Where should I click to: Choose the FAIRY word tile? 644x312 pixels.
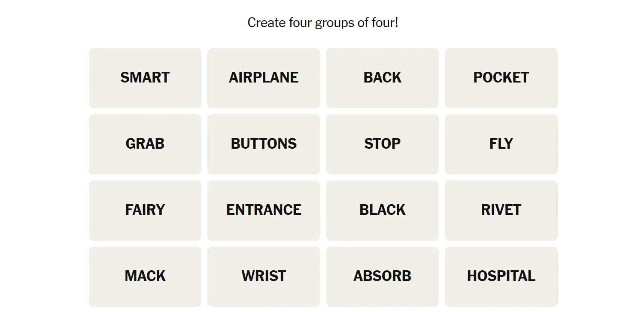point(145,210)
